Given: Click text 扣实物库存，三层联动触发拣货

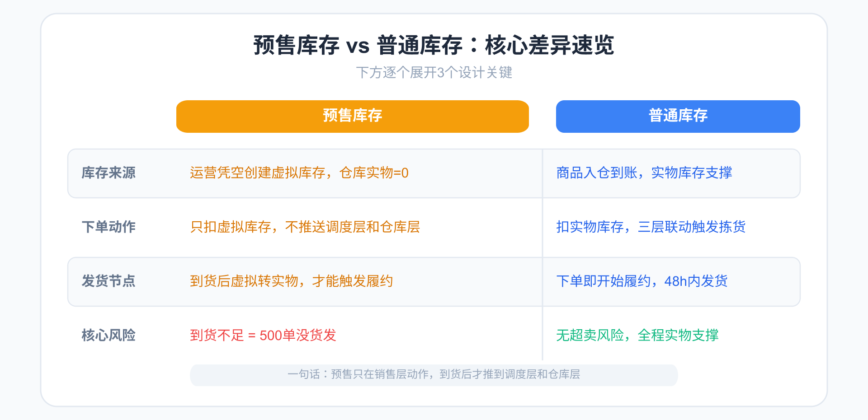Looking at the screenshot, I should pos(651,227).
